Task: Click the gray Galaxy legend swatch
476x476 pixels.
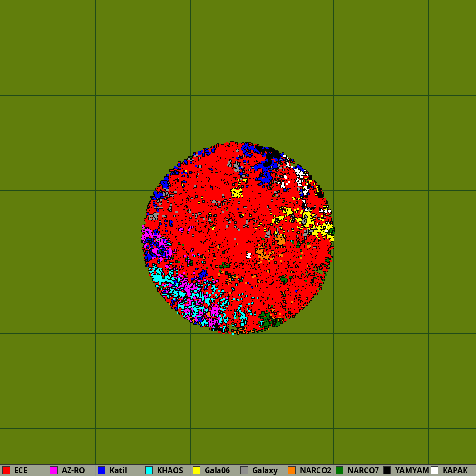Action: tap(244, 470)
